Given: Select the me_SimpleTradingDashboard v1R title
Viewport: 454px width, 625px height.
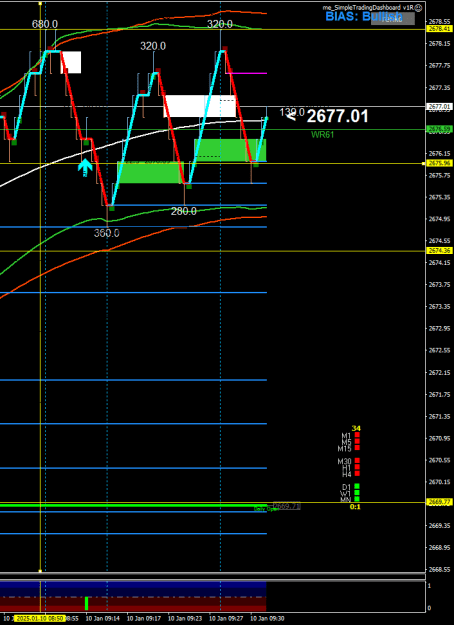Looking at the screenshot, I should (x=368, y=7).
